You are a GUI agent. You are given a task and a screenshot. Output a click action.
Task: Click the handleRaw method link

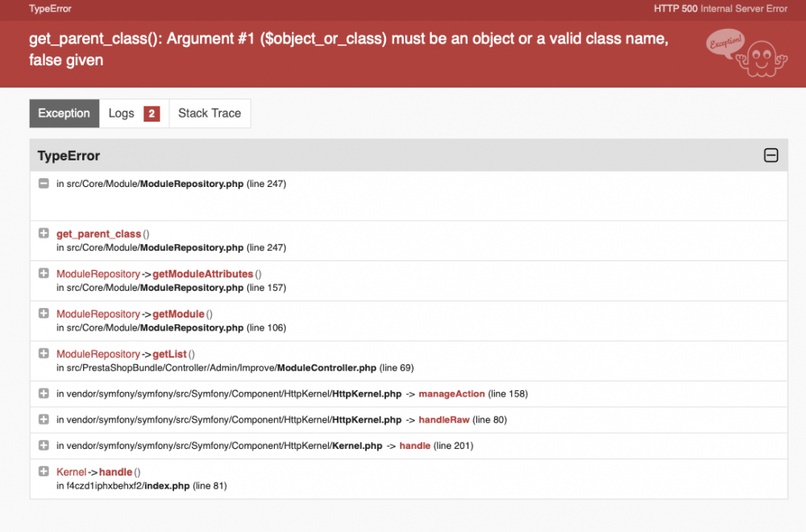pyautogui.click(x=443, y=420)
